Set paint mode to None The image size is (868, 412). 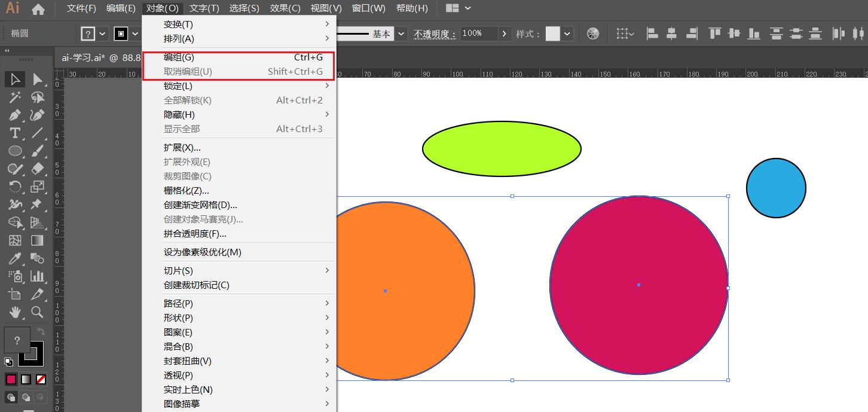click(41, 379)
